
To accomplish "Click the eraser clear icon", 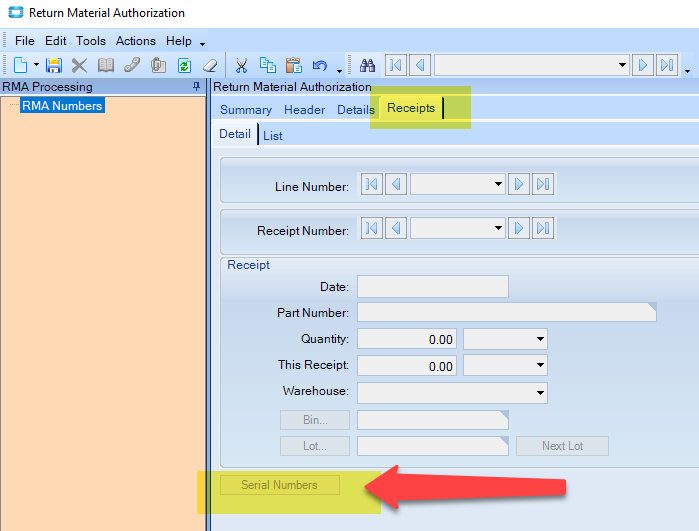I will click(210, 66).
